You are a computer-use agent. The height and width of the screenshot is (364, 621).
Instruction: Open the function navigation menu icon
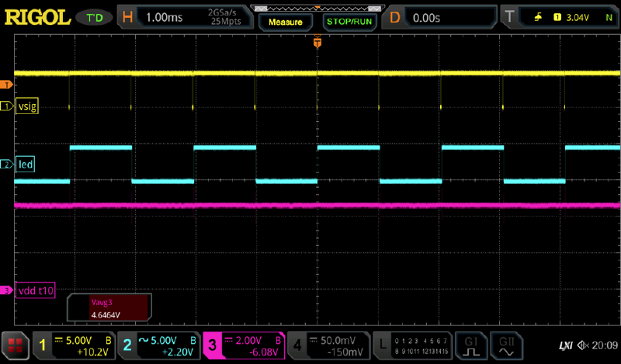[x=14, y=344]
